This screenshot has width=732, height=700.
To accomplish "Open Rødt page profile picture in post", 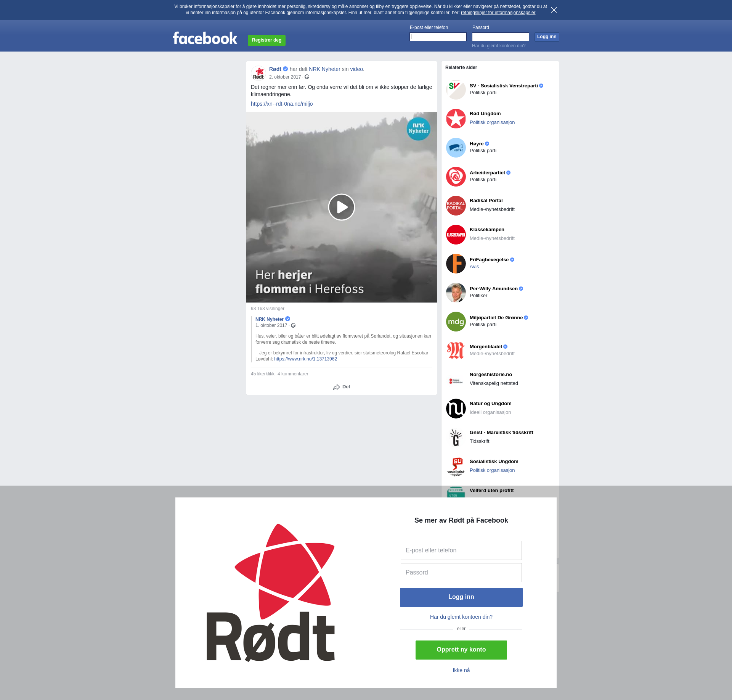I will [x=258, y=73].
